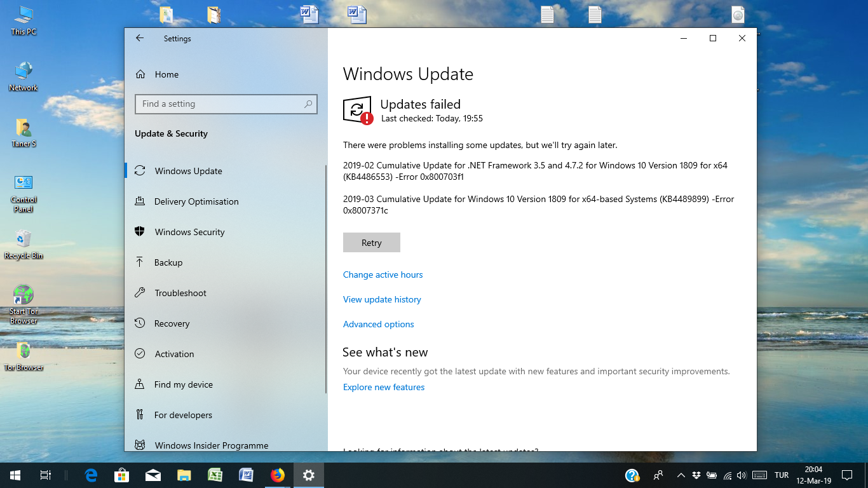Click Explore new features link
868x488 pixels.
[x=384, y=387]
